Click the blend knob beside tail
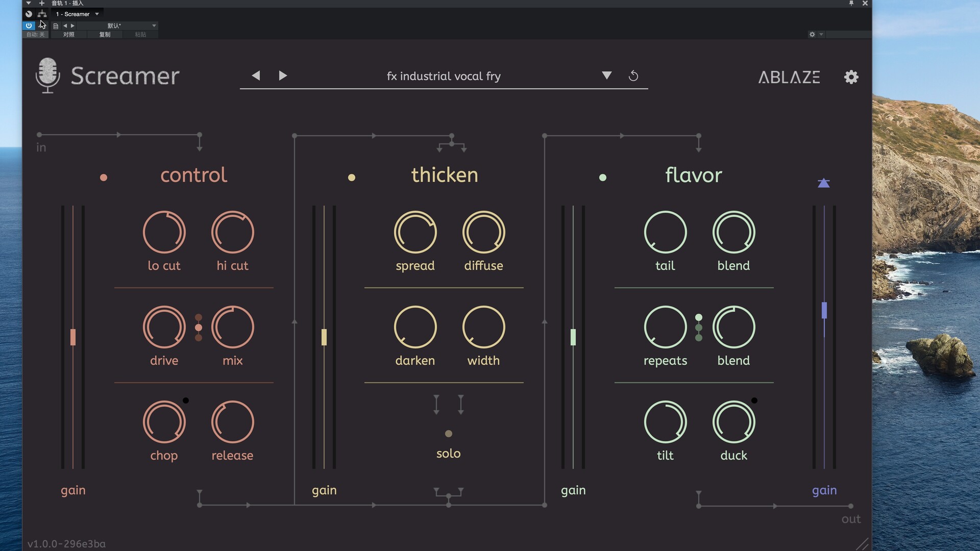The image size is (980, 551). 733,232
